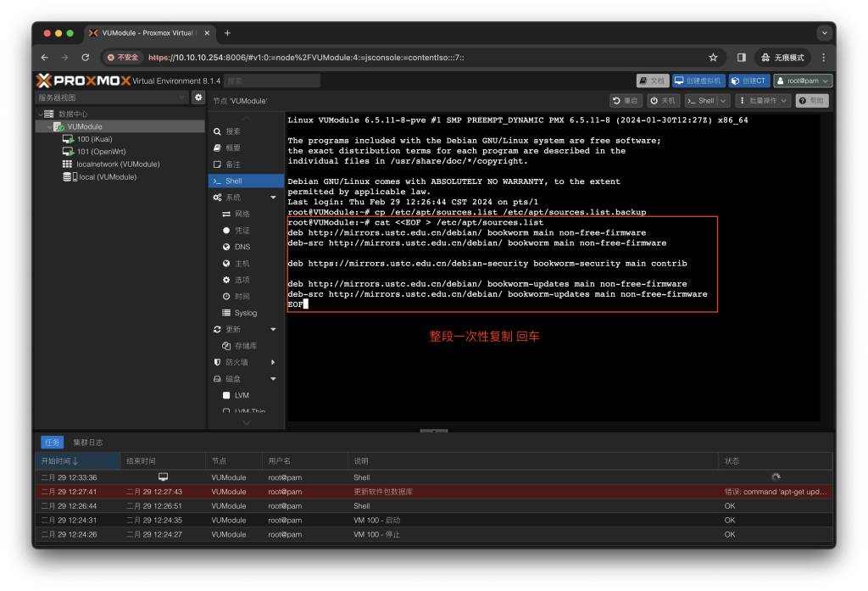Click Create CT button
The width and height of the screenshot is (868, 591).
pos(749,81)
